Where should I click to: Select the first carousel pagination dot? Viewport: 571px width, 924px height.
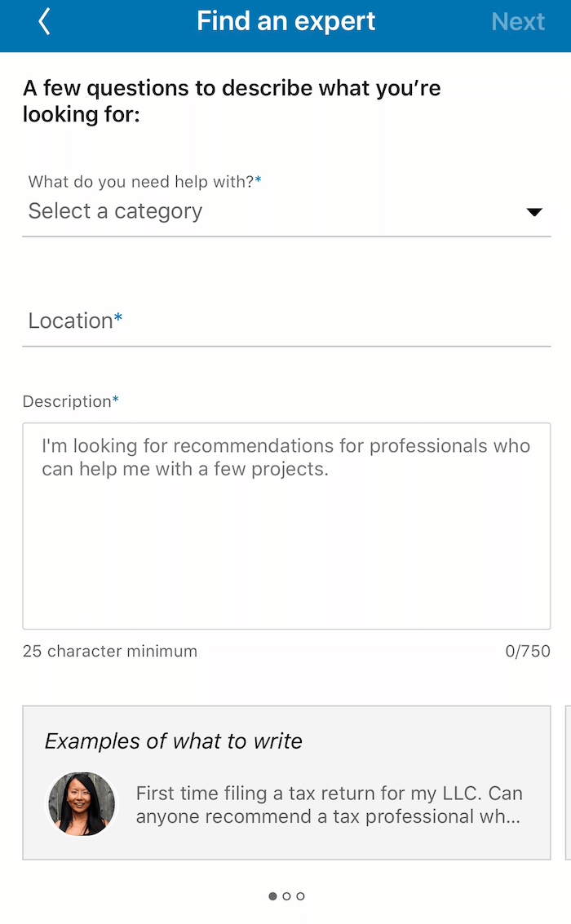coord(272,895)
